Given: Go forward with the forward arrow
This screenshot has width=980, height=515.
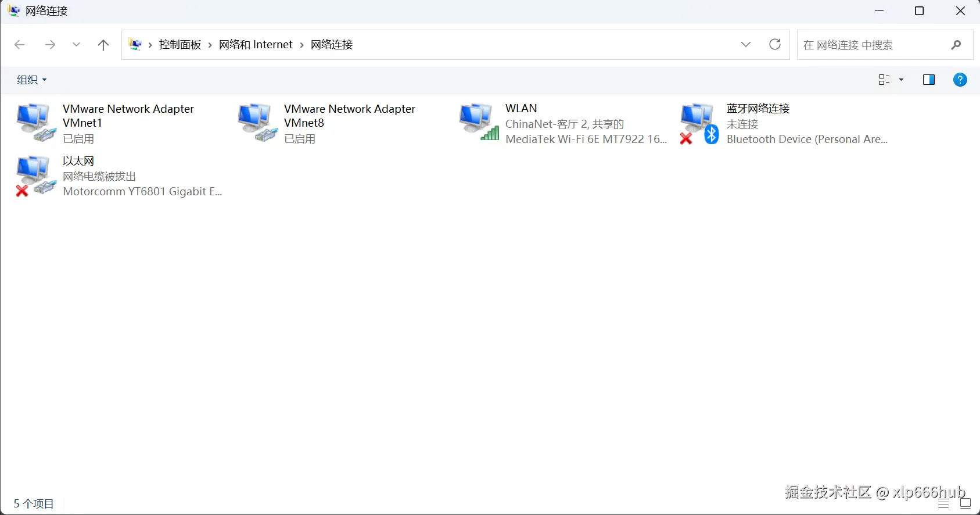Looking at the screenshot, I should click(51, 45).
